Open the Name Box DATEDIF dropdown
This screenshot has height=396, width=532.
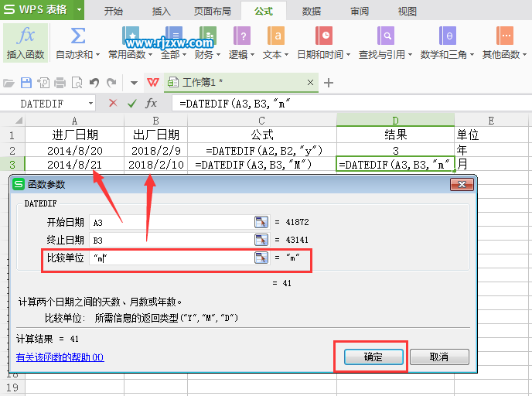coord(90,103)
